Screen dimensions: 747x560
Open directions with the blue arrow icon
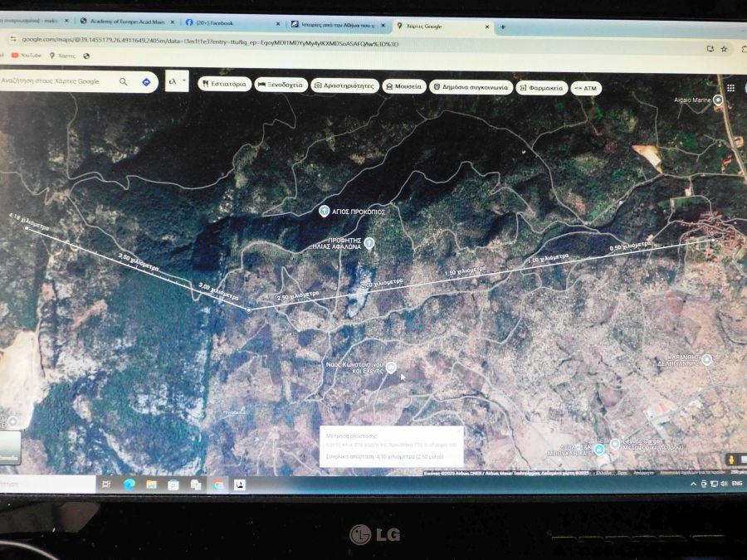tap(146, 82)
